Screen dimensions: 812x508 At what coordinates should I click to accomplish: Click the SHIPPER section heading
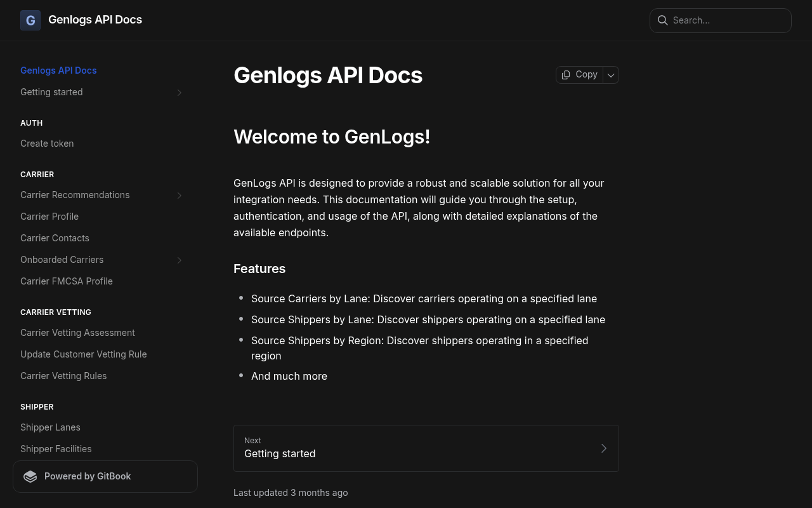(x=37, y=407)
